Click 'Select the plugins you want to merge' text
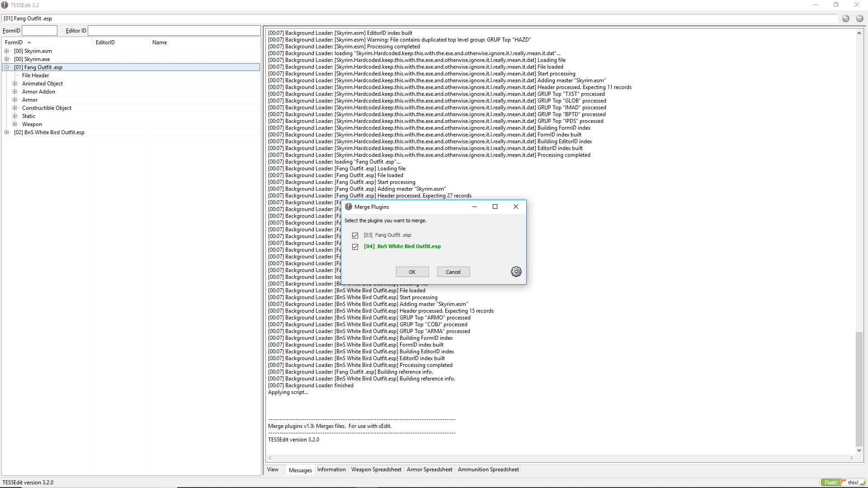 [385, 221]
